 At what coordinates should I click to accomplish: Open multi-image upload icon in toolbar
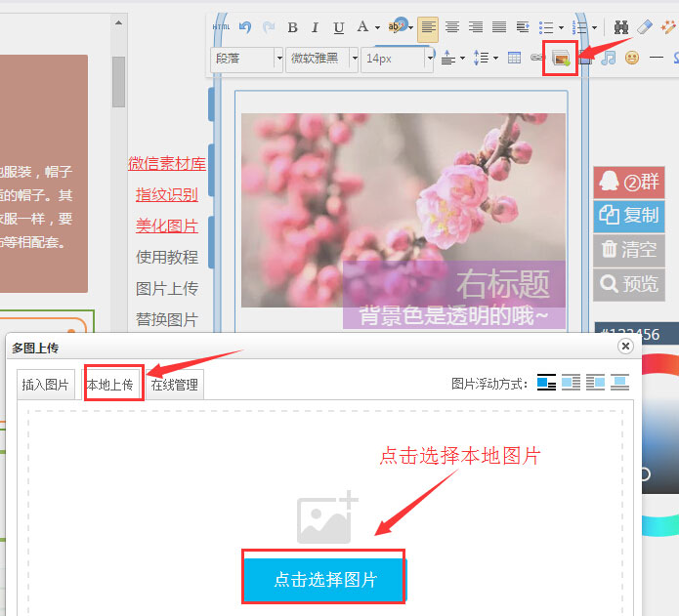(561, 58)
